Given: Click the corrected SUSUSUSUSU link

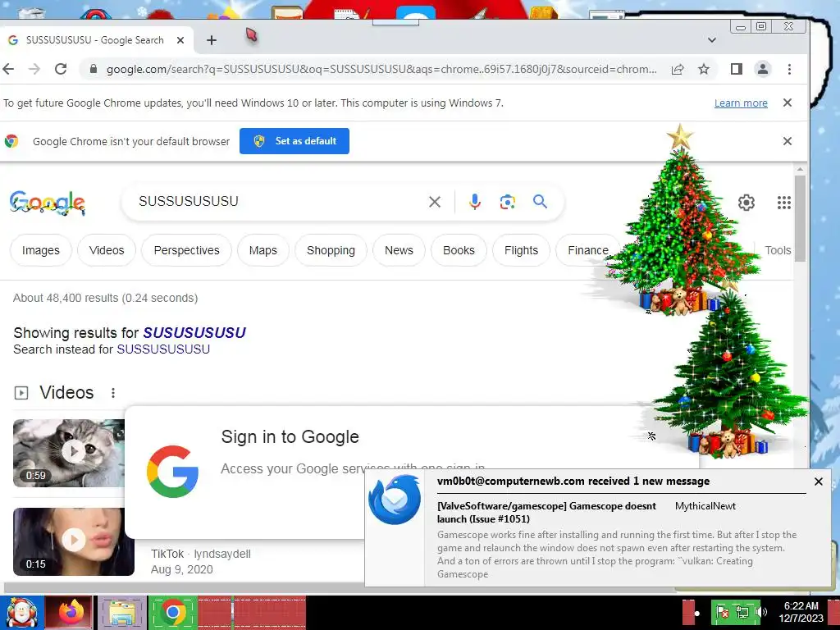Looking at the screenshot, I should pos(194,333).
